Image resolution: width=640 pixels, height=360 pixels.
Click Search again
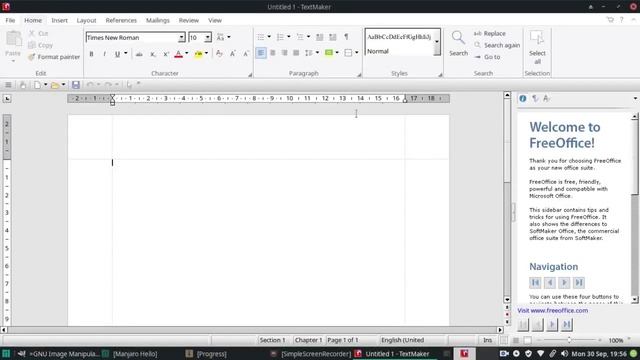(497, 45)
